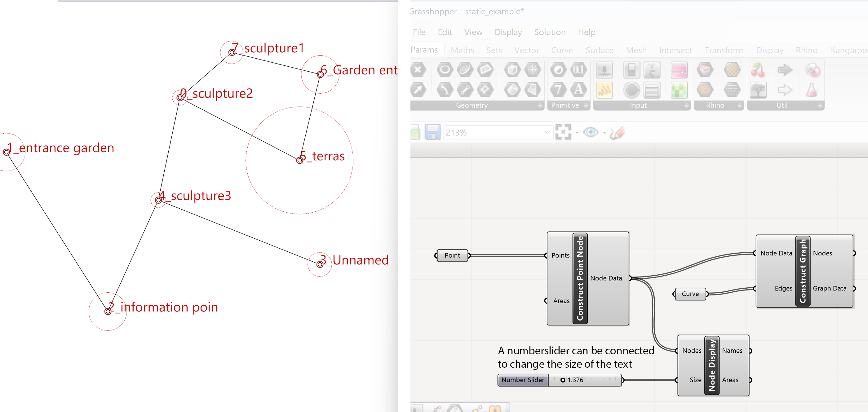The image size is (868, 412).
Task: Choose the Panel input component icon
Action: (604, 90)
